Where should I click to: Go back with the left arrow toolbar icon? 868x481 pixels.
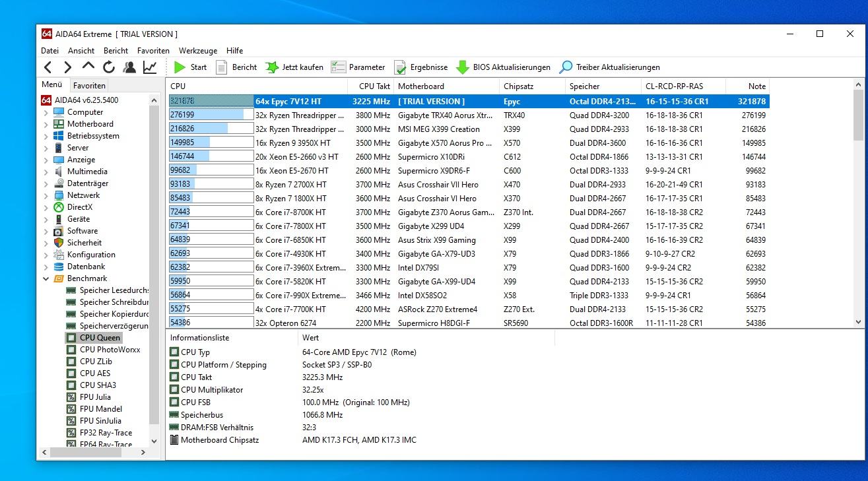point(48,67)
